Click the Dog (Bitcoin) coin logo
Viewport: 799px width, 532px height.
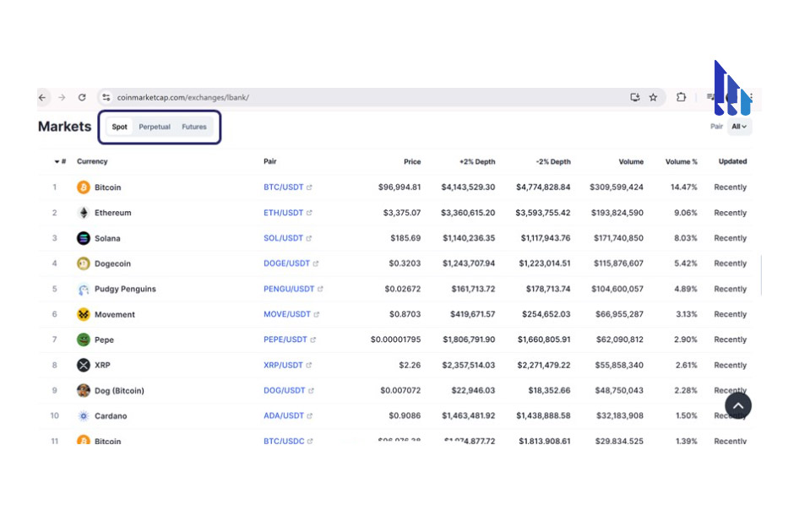[x=83, y=390]
